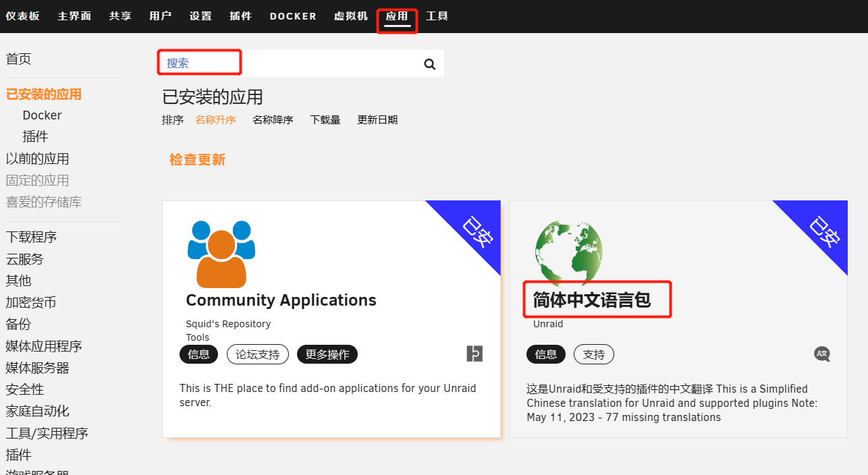The height and width of the screenshot is (475, 868).
Task: Open the DOCKER tab in top navigation
Action: point(293,16)
